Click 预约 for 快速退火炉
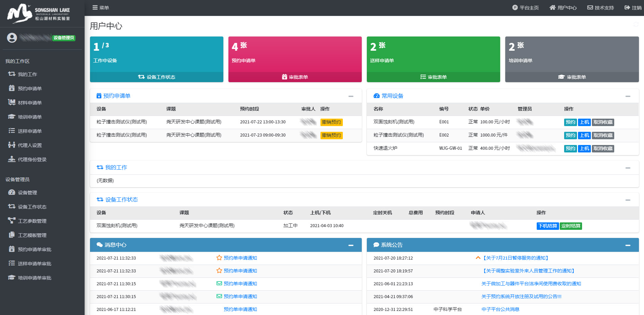This screenshot has height=315, width=644. (570, 148)
